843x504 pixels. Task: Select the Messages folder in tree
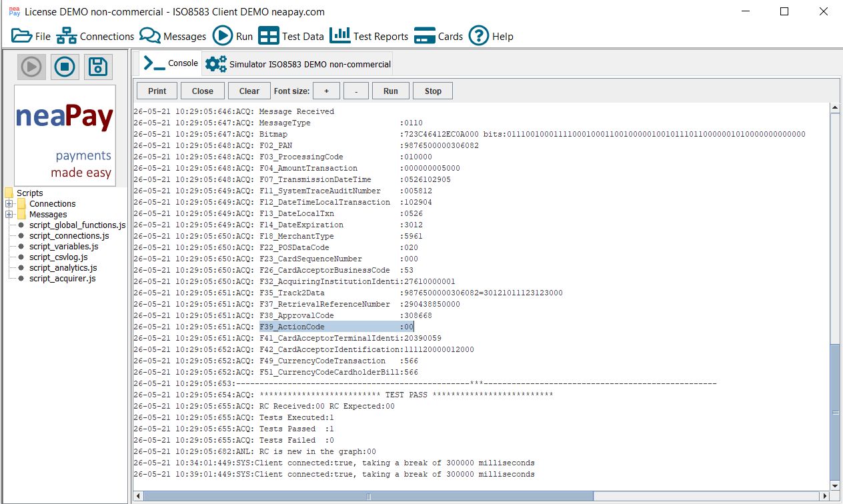click(x=43, y=215)
